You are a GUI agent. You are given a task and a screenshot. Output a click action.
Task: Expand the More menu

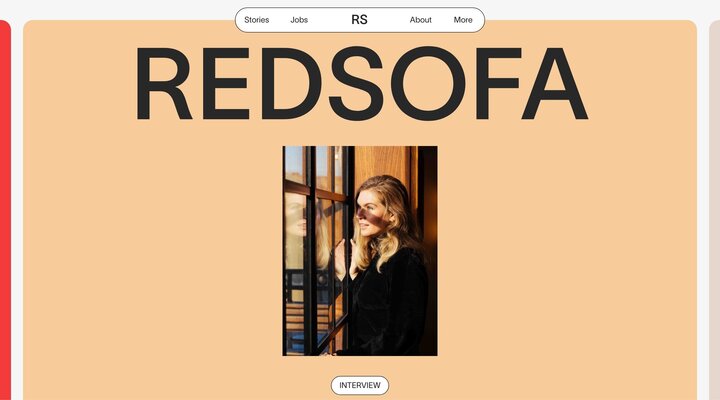click(x=463, y=20)
